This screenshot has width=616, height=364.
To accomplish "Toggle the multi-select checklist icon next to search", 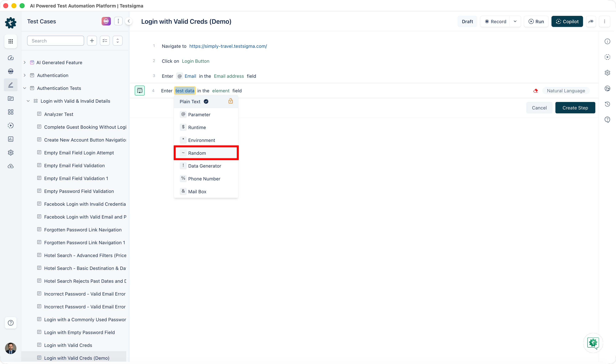I will pos(105,41).
